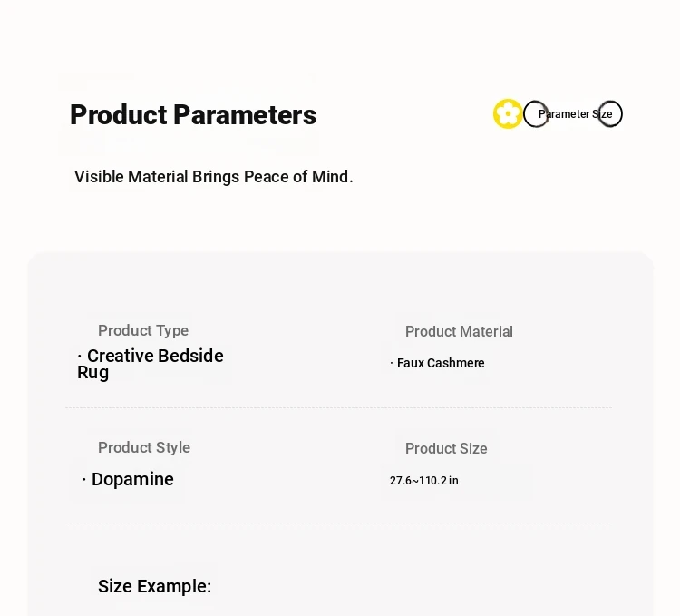Click the right black circle outline icon
680x616 pixels.
610,113
